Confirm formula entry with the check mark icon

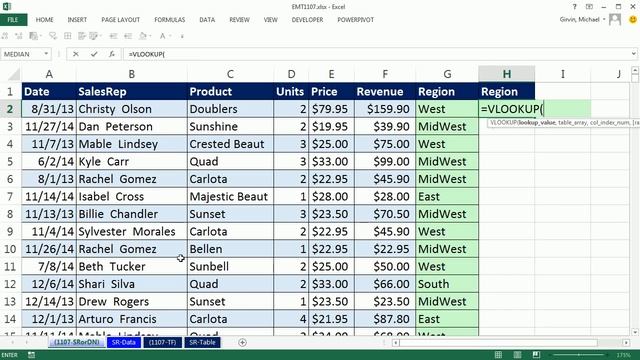(94, 54)
